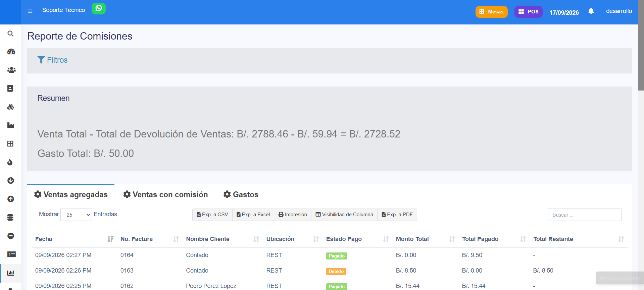
Task: Export table with Exp. a PDF
Action: pos(397,215)
